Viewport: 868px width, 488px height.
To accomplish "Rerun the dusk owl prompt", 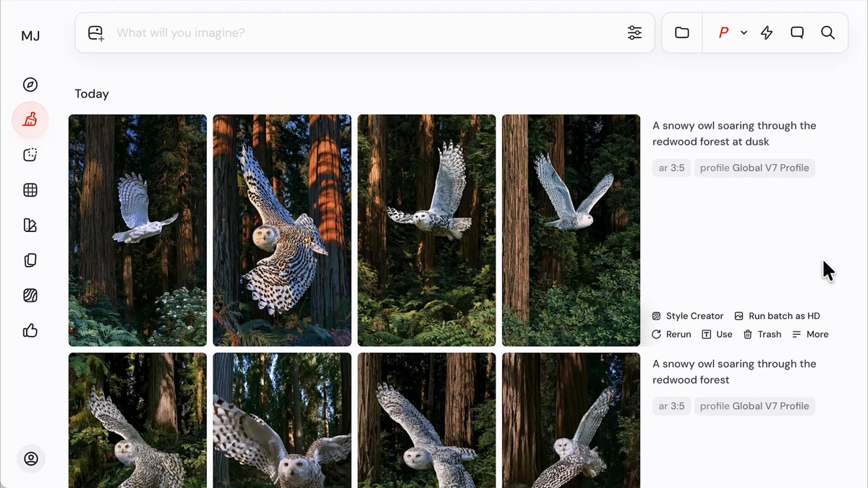I will [x=671, y=334].
